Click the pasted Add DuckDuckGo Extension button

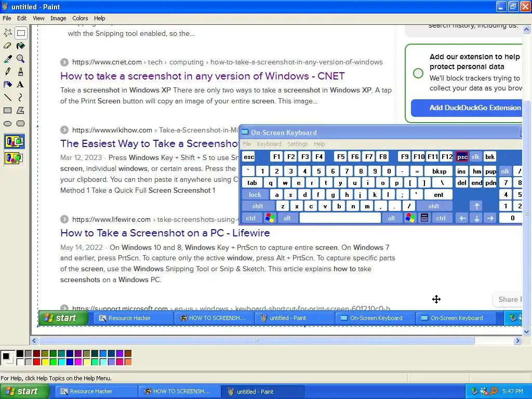pos(467,108)
